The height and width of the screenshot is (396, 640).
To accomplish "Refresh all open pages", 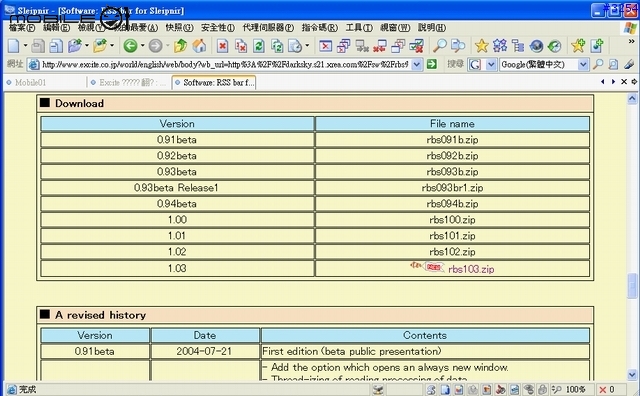I will [x=277, y=46].
